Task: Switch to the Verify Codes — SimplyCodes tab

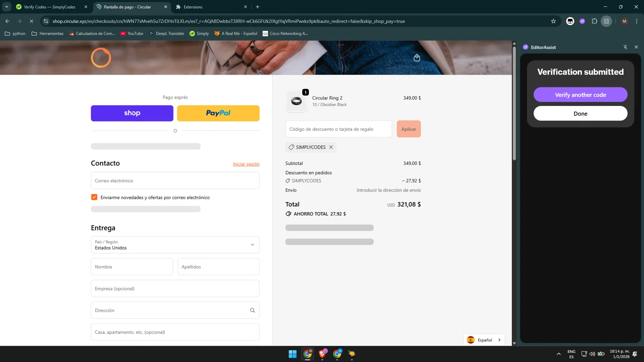Action: pyautogui.click(x=49, y=7)
